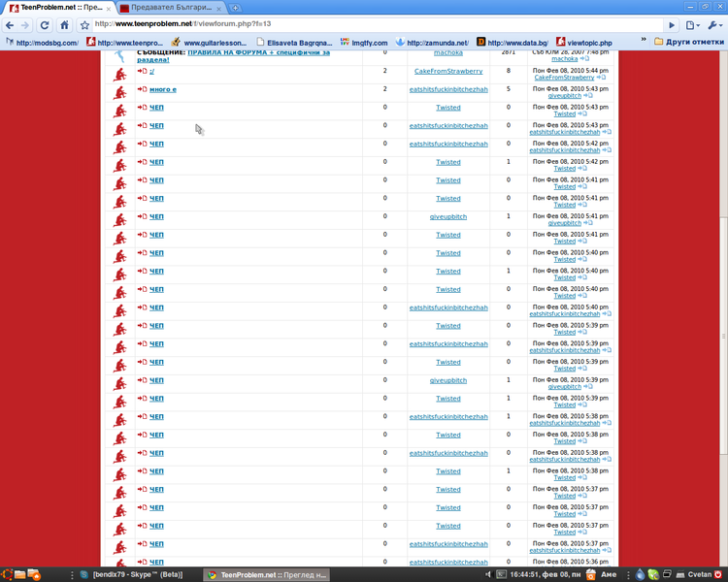
Task: Jump to newest post icon in ':/' topic
Action: [142, 71]
